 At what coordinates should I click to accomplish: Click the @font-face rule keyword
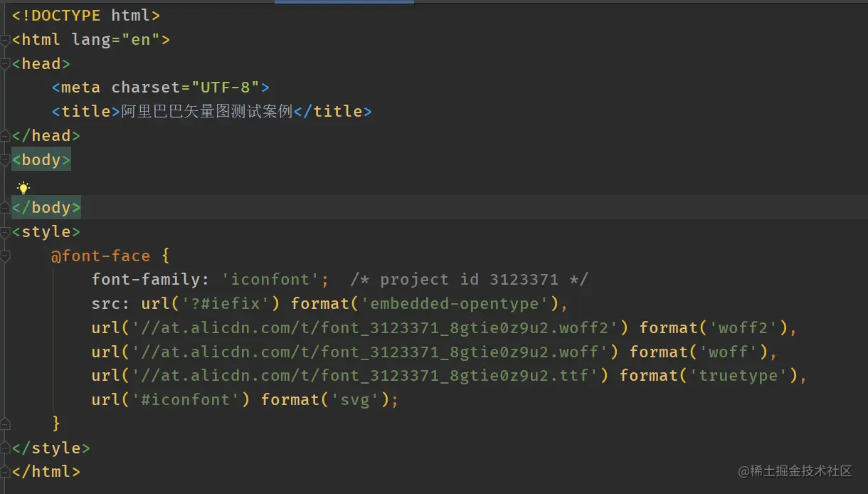click(100, 256)
